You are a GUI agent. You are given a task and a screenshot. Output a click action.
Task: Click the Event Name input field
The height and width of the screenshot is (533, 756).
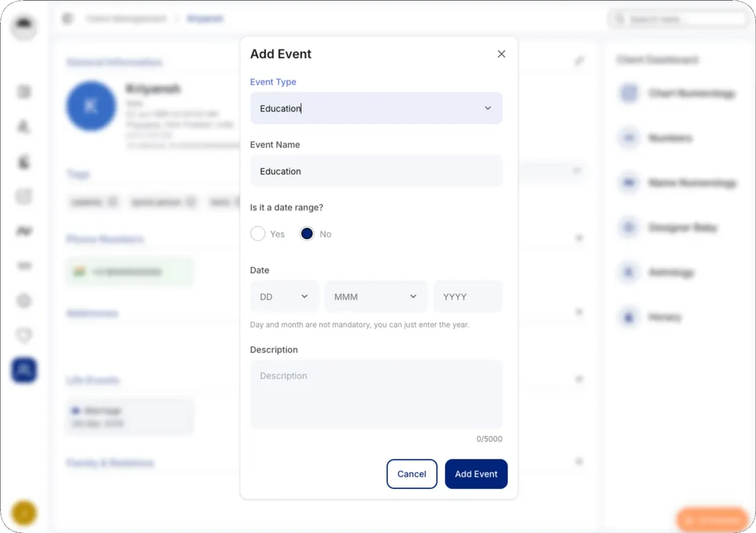click(376, 171)
